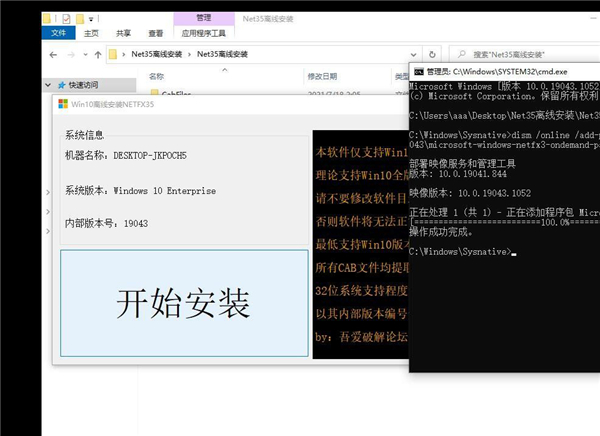Select 快速访问 in the navigation pane
Viewport: 600px width, 436px height.
coord(83,85)
